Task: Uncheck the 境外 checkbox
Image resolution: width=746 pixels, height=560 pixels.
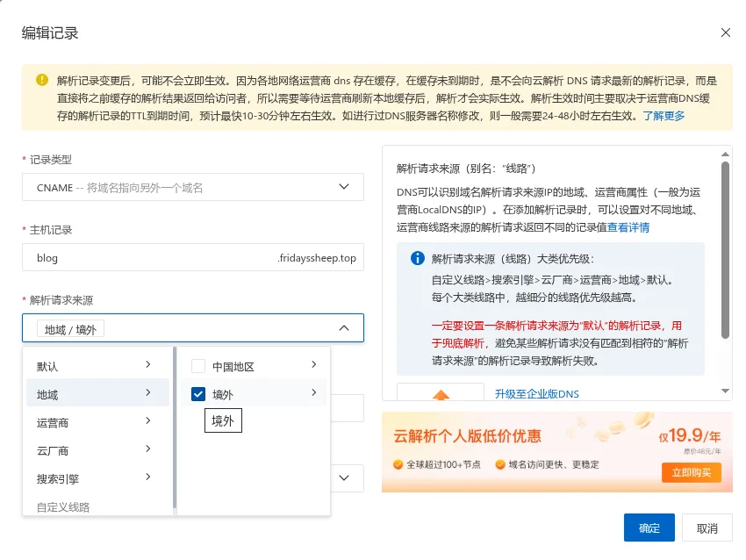Action: [x=197, y=393]
